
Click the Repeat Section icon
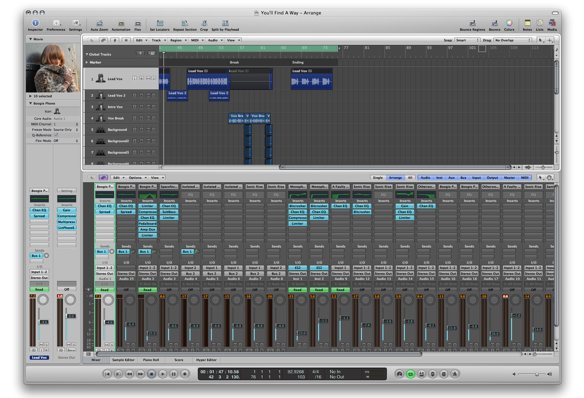coord(185,25)
